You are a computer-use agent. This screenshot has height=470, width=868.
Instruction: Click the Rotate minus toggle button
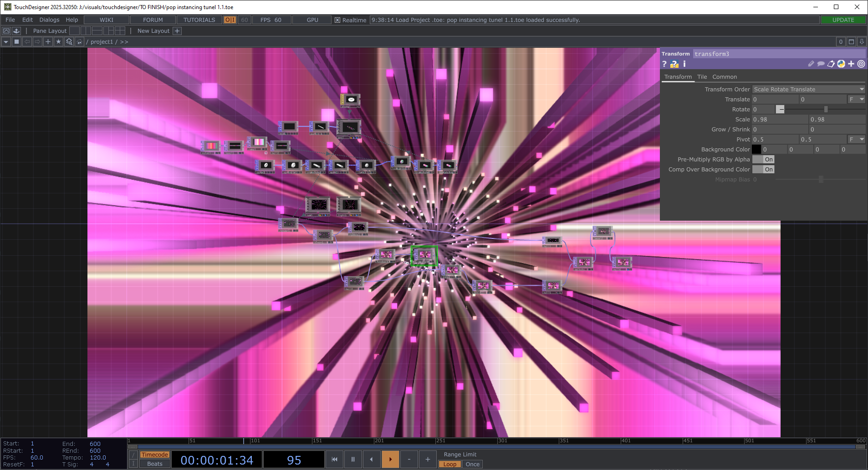(780, 110)
